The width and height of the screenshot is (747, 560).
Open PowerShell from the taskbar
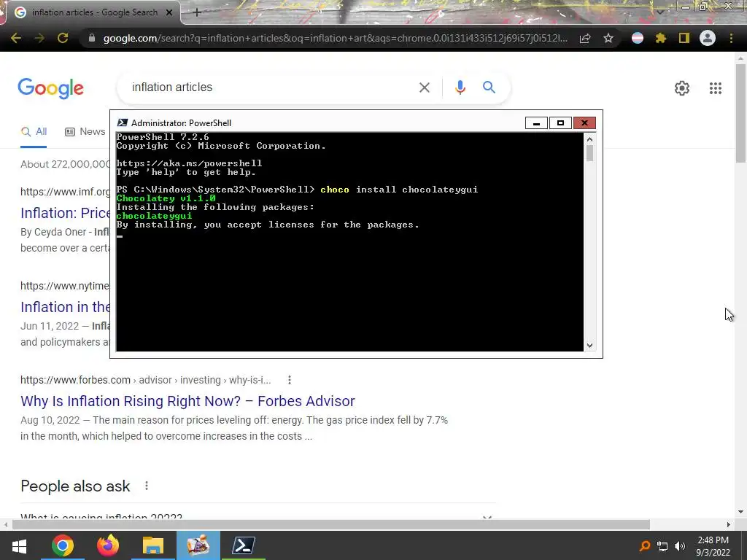point(244,545)
